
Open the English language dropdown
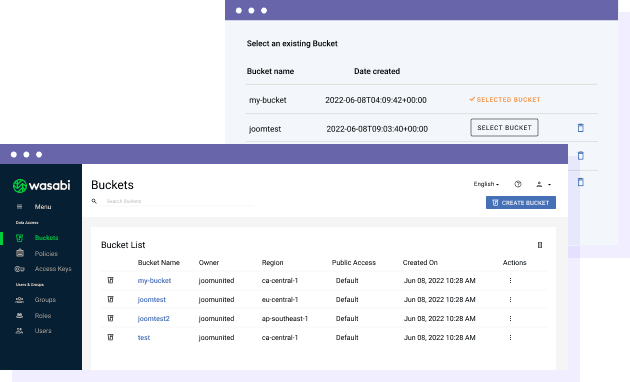coord(486,184)
